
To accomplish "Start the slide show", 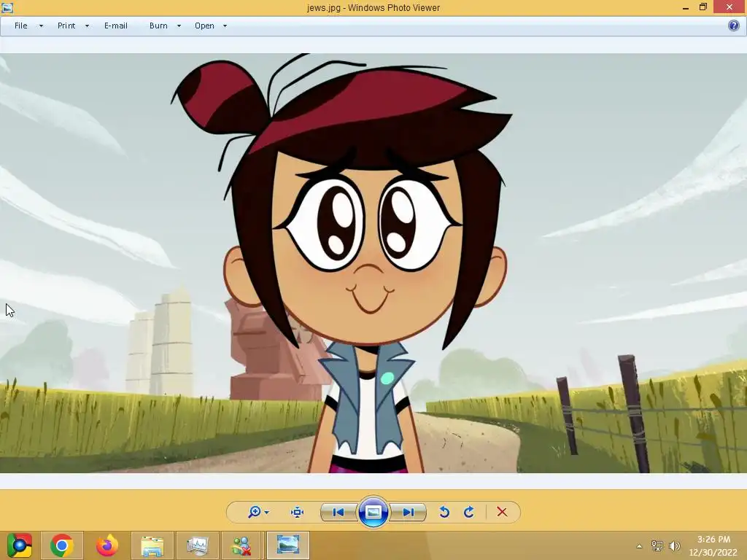I will coord(373,513).
